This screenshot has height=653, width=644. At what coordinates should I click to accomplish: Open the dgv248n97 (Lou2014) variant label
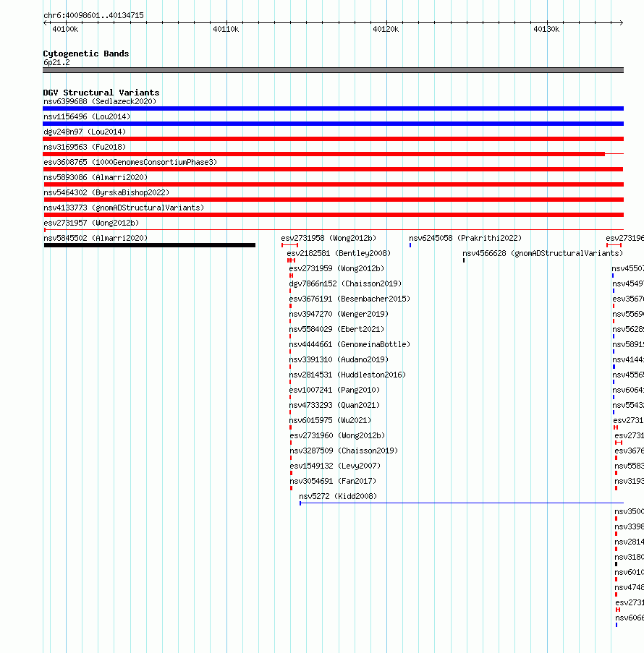tap(85, 132)
